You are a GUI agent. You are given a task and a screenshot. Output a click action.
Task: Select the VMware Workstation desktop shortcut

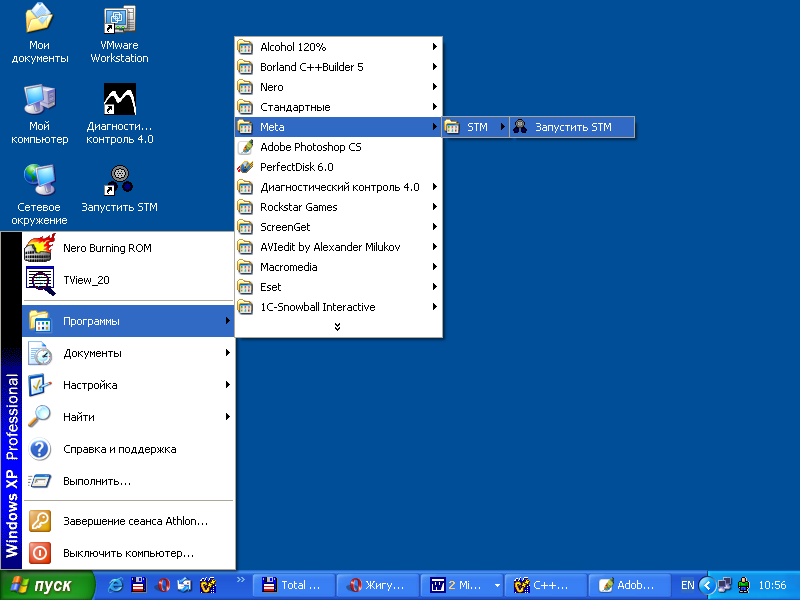(119, 34)
